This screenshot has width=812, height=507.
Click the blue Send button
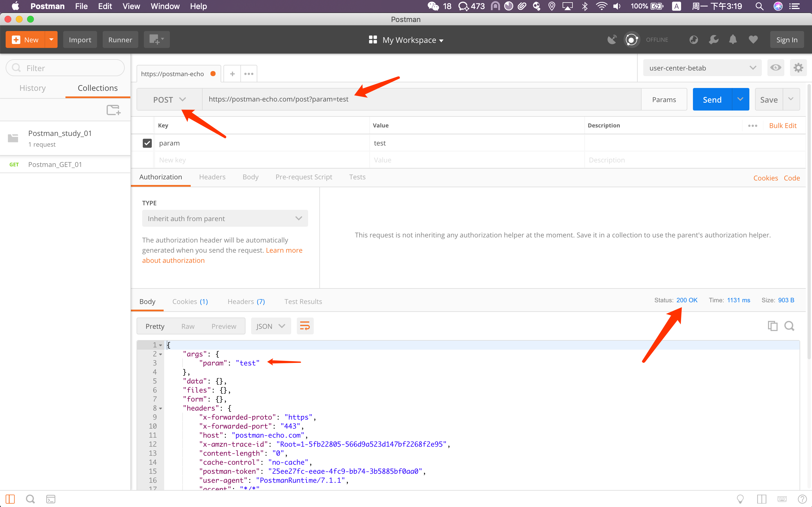point(712,99)
